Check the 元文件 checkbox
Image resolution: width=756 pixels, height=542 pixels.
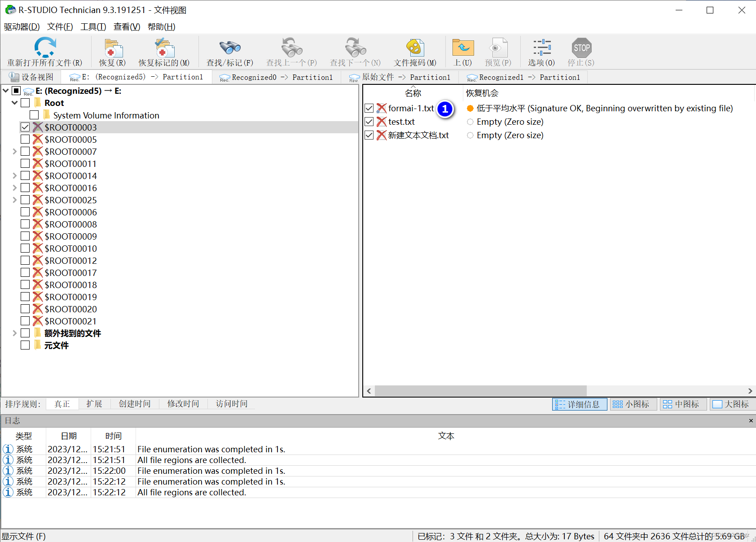pyautogui.click(x=25, y=345)
